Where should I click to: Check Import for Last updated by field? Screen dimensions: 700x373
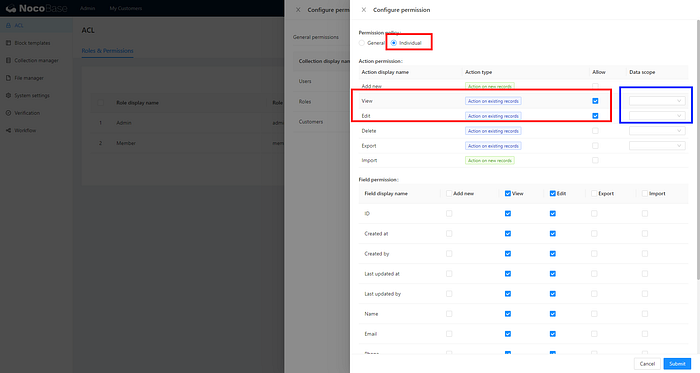(645, 294)
